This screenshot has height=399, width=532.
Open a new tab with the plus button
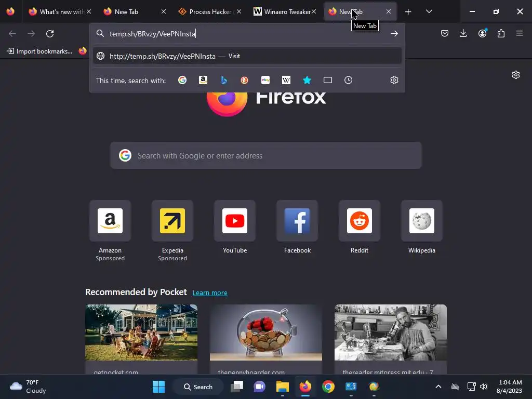(x=408, y=12)
